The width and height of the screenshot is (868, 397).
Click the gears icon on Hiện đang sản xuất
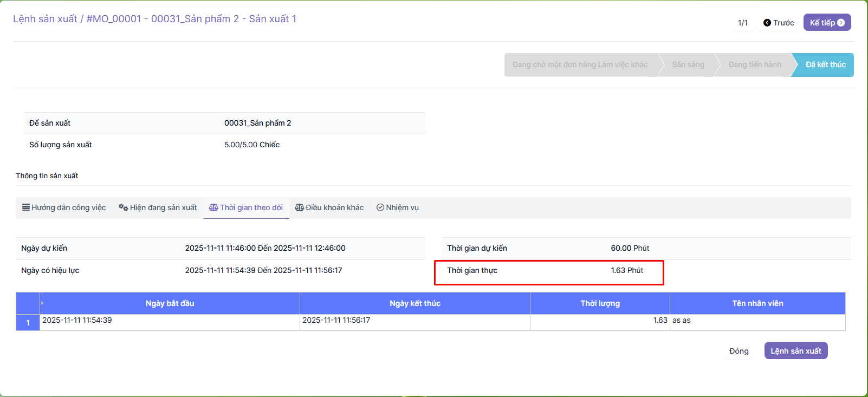[x=123, y=207]
